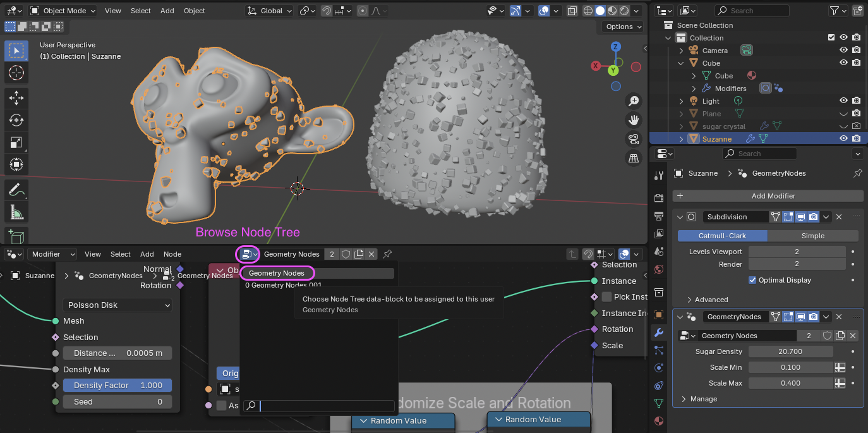The image size is (868, 433).
Task: Select the Simple subdivision type button
Action: [812, 236]
